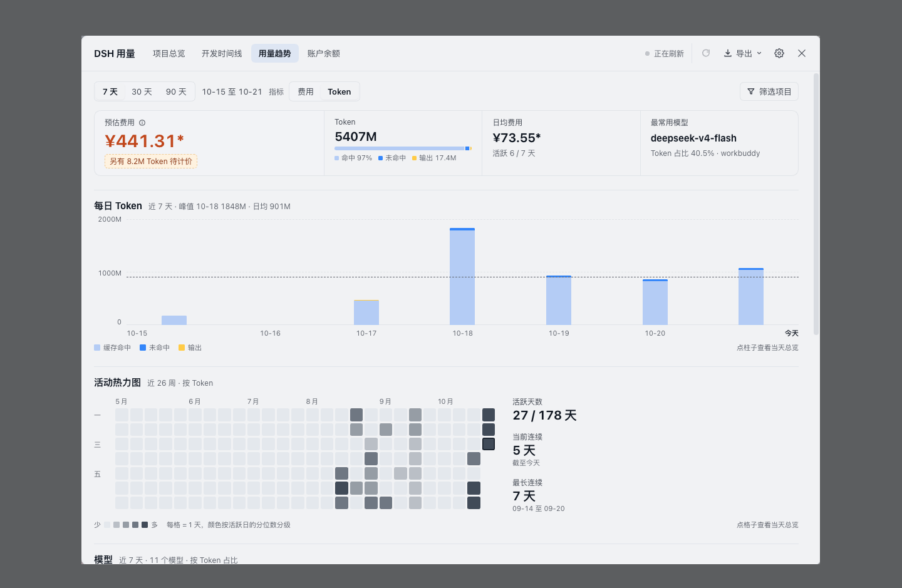
Task: Click the deepseek-v4-flash model name
Action: point(693,138)
